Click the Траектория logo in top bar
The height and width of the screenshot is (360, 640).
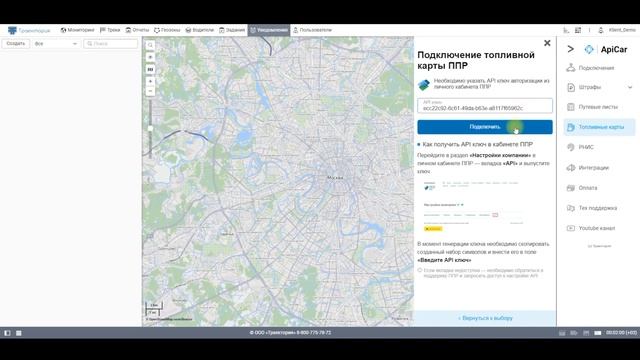(29, 30)
